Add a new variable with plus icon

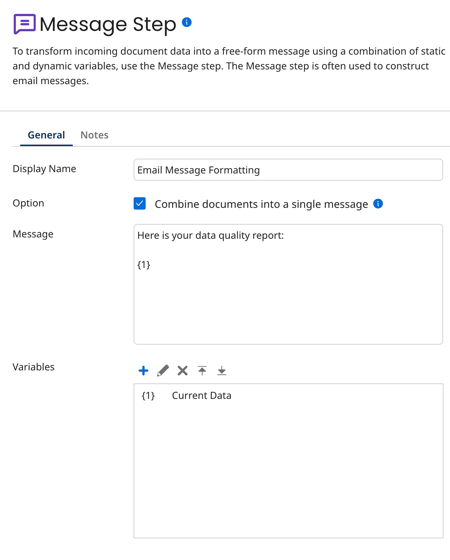pos(143,370)
